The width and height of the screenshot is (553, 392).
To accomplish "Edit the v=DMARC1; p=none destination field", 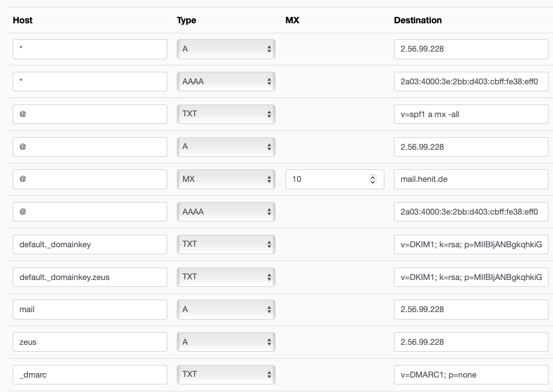I will 471,374.
